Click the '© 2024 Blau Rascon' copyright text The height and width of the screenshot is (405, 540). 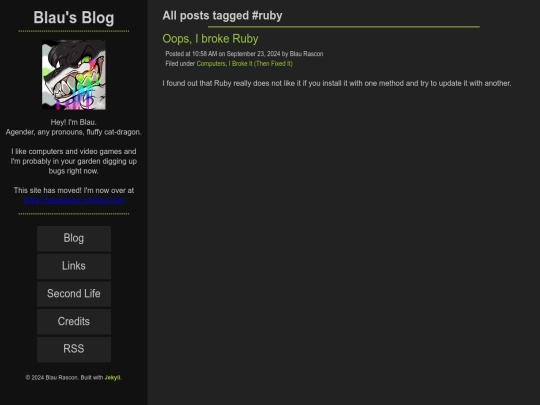52,377
